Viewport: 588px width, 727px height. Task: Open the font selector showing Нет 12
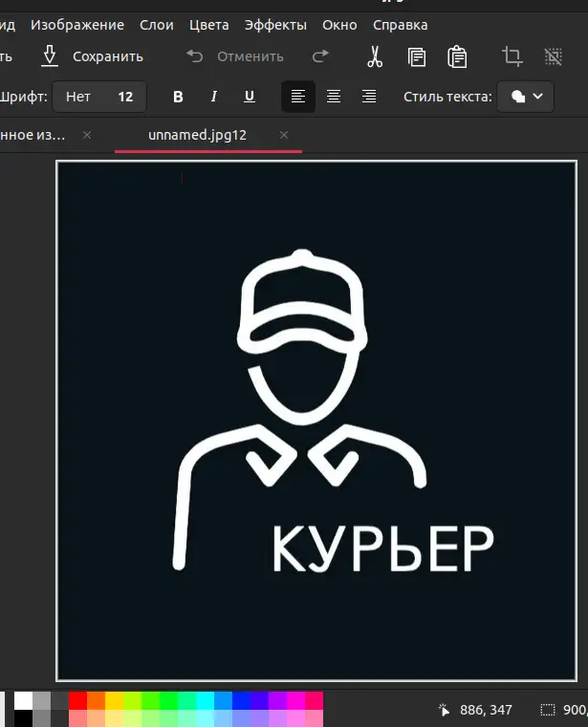point(99,97)
